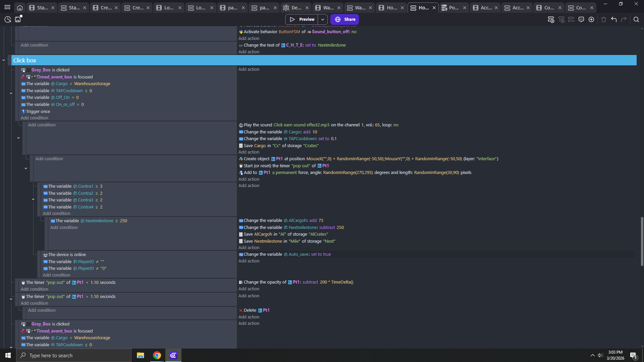The width and height of the screenshot is (644, 362).
Task: Click the undo arrow icon
Action: tap(614, 19)
